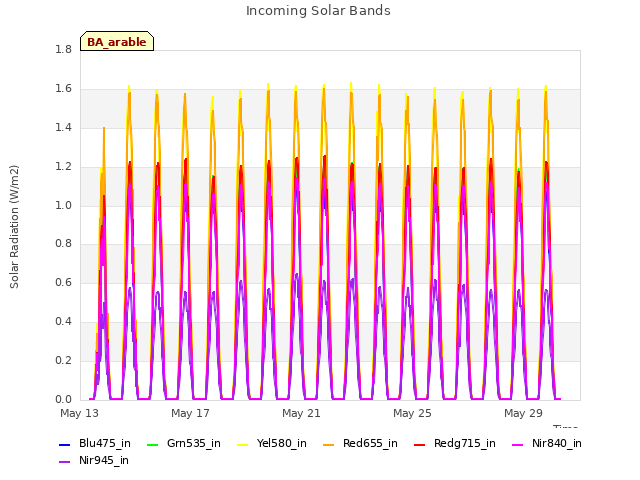
Task: Click the 0.0 y-axis tick label
Action: click(x=63, y=399)
